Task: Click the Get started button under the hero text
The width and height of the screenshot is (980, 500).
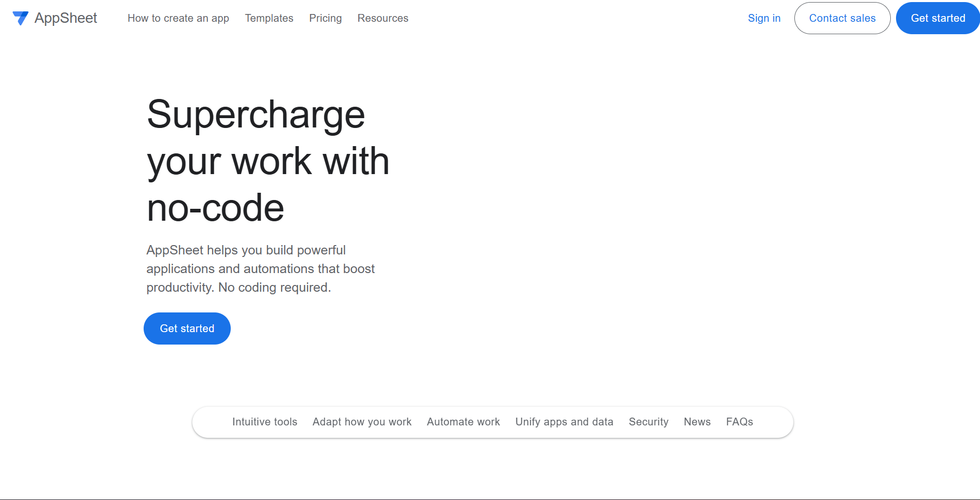Action: tap(187, 328)
